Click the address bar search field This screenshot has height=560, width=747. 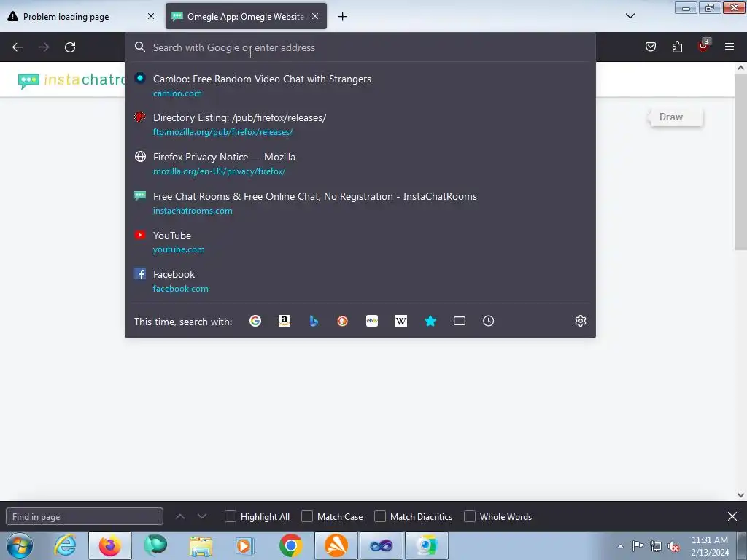(x=360, y=47)
